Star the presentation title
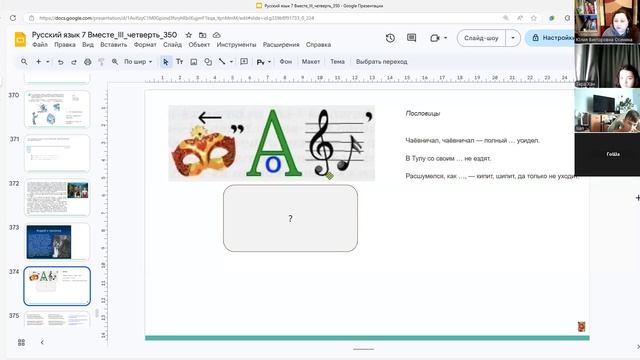Image resolution: width=640 pixels, height=360 pixels. click(189, 35)
